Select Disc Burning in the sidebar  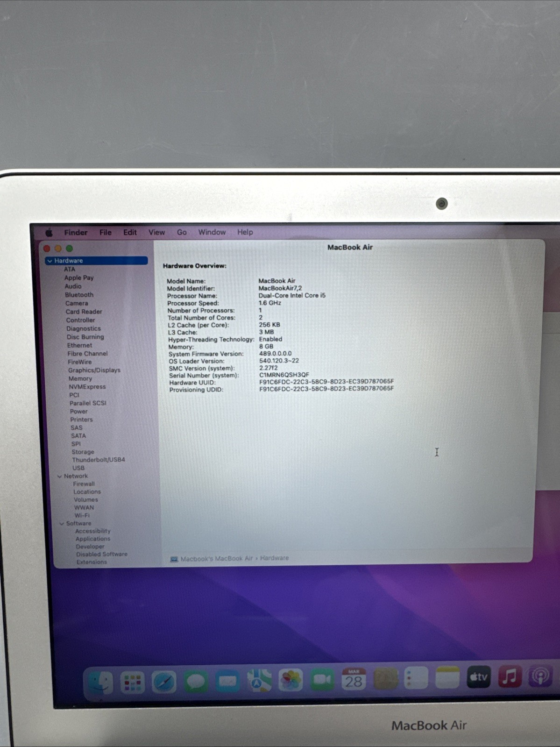pos(85,337)
